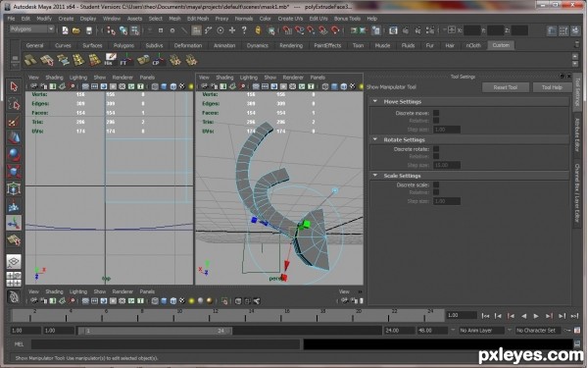Open the File menu
Screen dimensions: 588x368
point(11,19)
